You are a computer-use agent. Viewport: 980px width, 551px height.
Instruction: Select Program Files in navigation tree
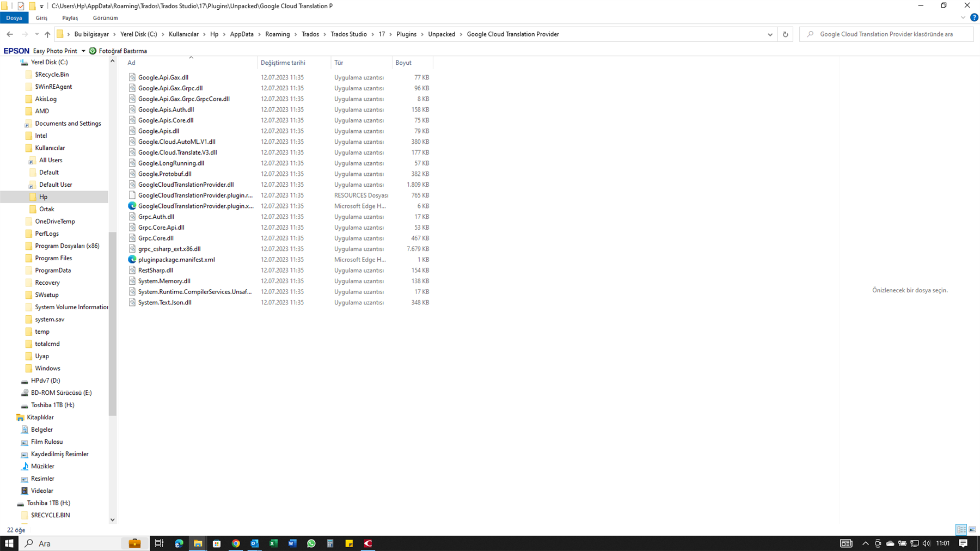click(x=53, y=258)
